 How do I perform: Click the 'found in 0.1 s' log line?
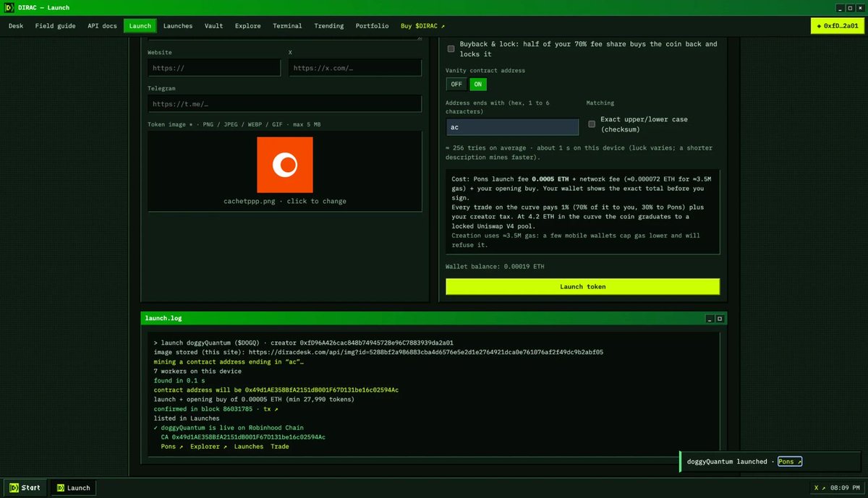(179, 380)
